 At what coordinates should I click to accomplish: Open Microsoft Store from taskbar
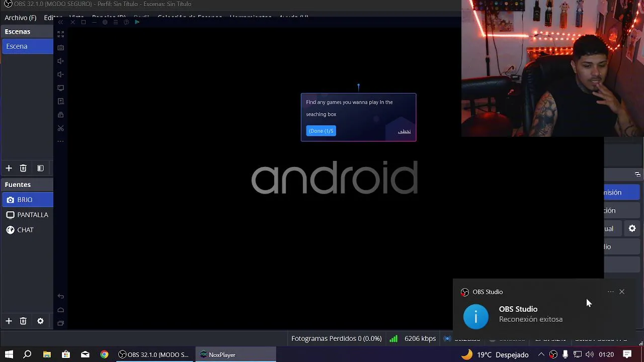pyautogui.click(x=66, y=354)
